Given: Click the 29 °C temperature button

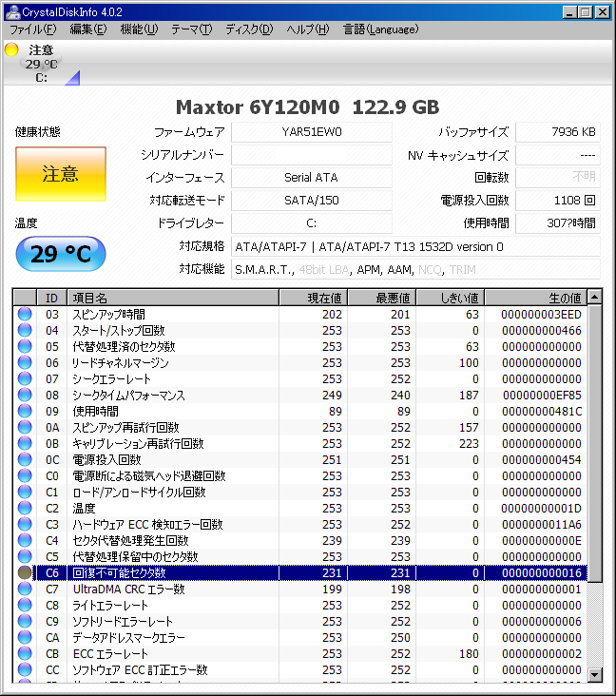Looking at the screenshot, I should [61, 254].
